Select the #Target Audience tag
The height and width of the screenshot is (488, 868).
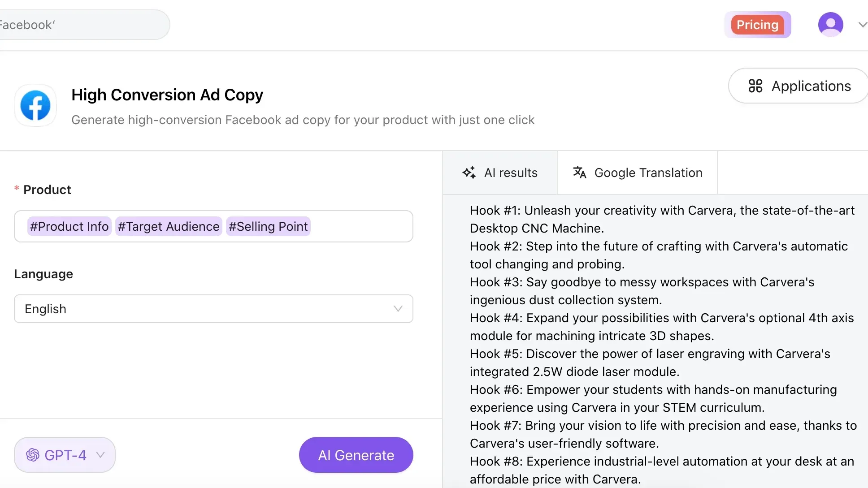pyautogui.click(x=169, y=226)
